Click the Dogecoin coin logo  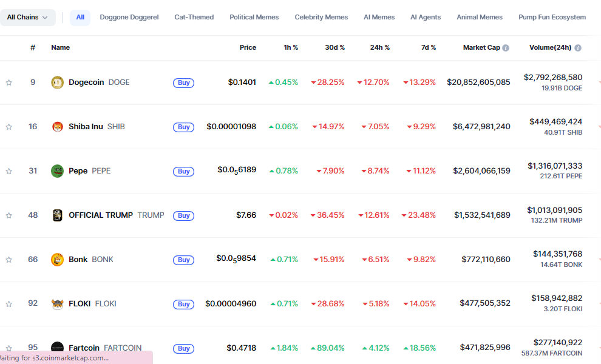point(58,83)
